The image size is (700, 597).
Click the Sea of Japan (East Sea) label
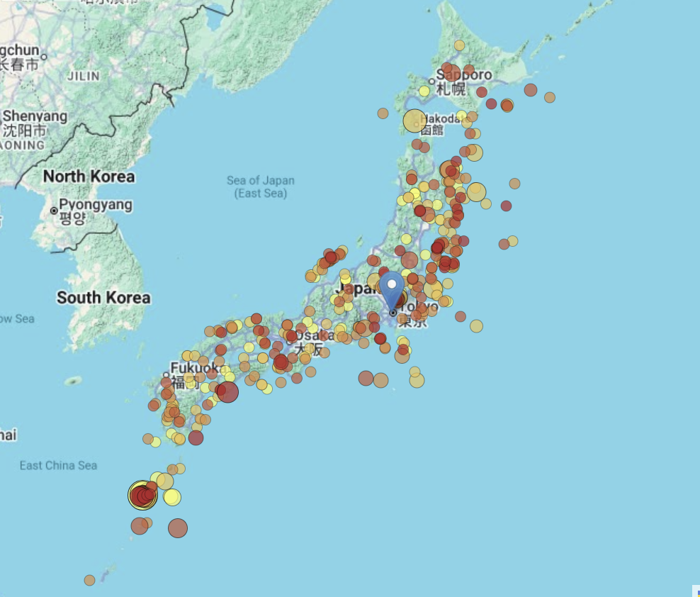tap(261, 186)
